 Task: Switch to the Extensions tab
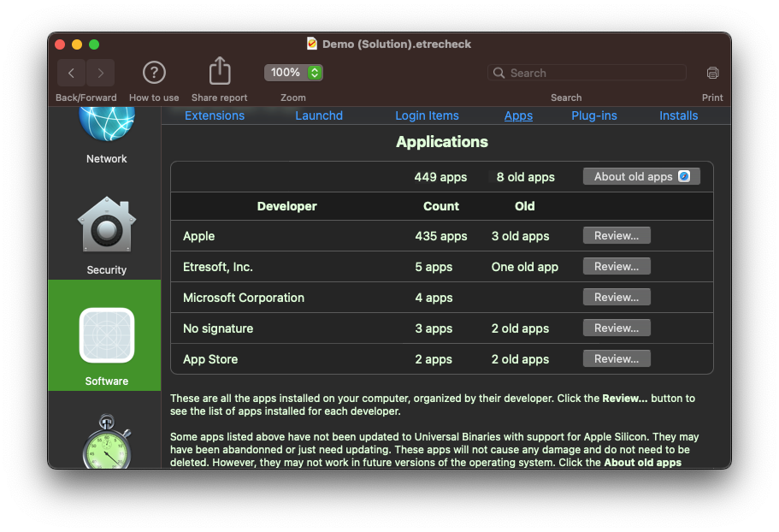click(x=215, y=115)
